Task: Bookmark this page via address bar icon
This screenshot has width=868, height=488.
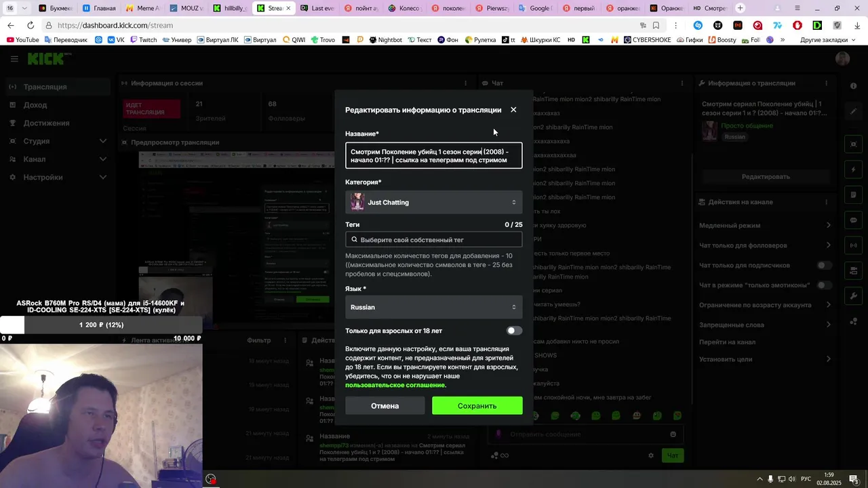Action: 656,25
